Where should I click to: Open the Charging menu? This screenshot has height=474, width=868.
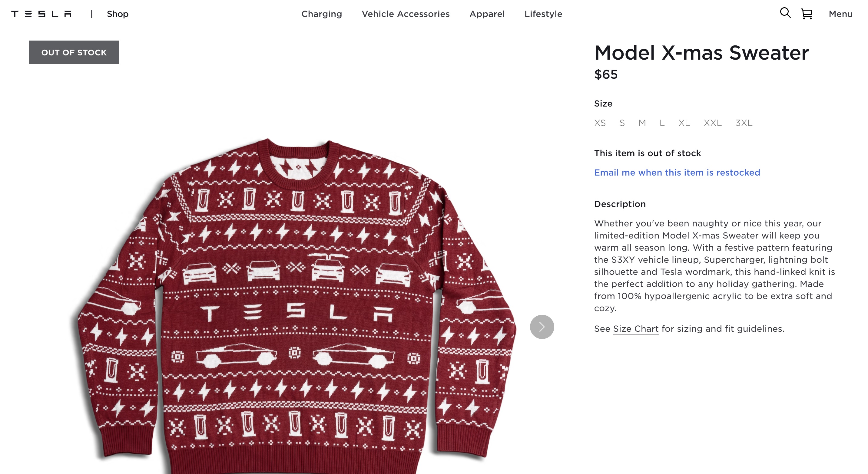click(321, 14)
